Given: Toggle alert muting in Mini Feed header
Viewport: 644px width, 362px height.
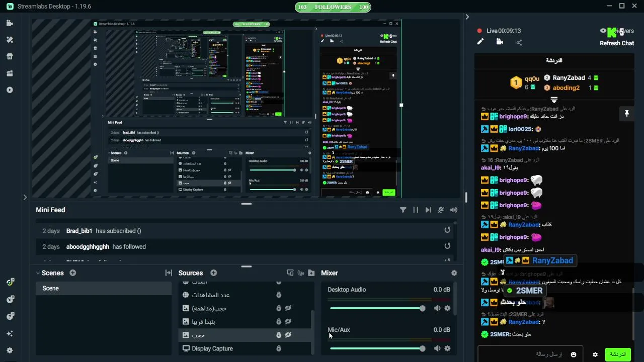Looking at the screenshot, I should 441,210.
